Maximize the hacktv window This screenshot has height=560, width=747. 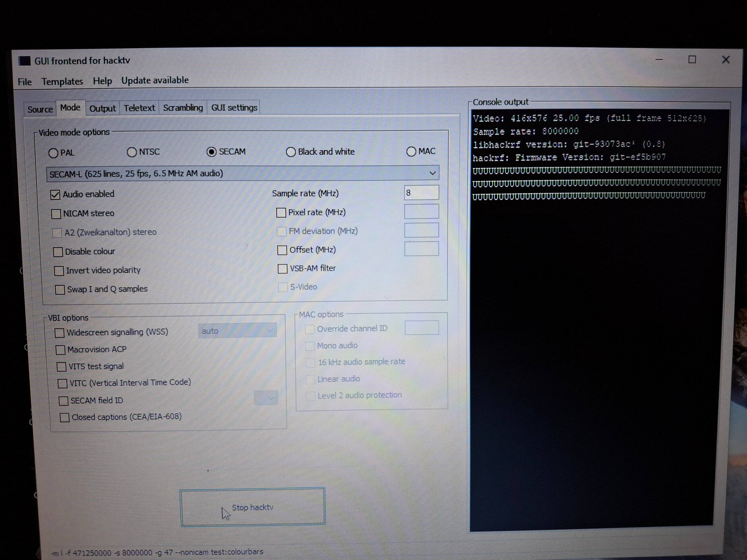click(x=692, y=60)
